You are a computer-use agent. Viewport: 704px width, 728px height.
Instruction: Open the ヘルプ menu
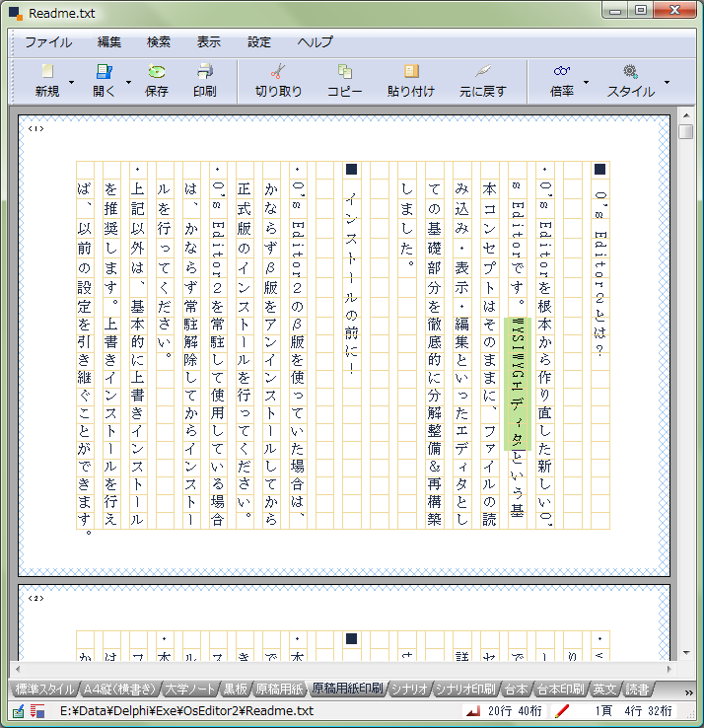click(316, 42)
